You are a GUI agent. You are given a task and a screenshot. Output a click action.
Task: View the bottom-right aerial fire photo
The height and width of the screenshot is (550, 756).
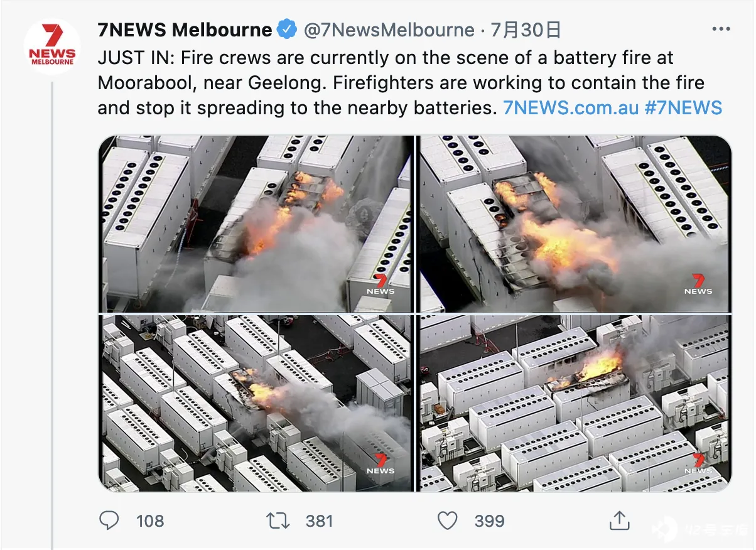point(575,403)
